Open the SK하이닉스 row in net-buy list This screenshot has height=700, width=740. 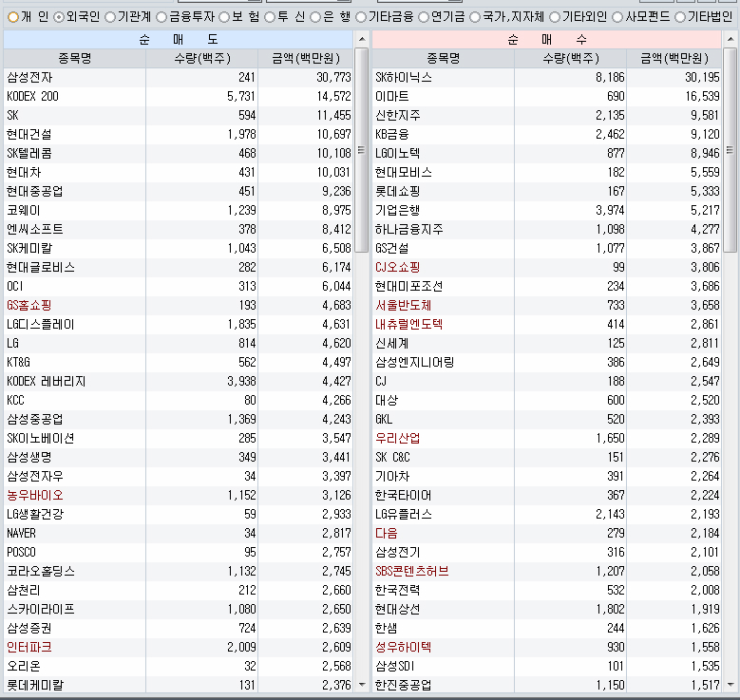click(x=546, y=78)
